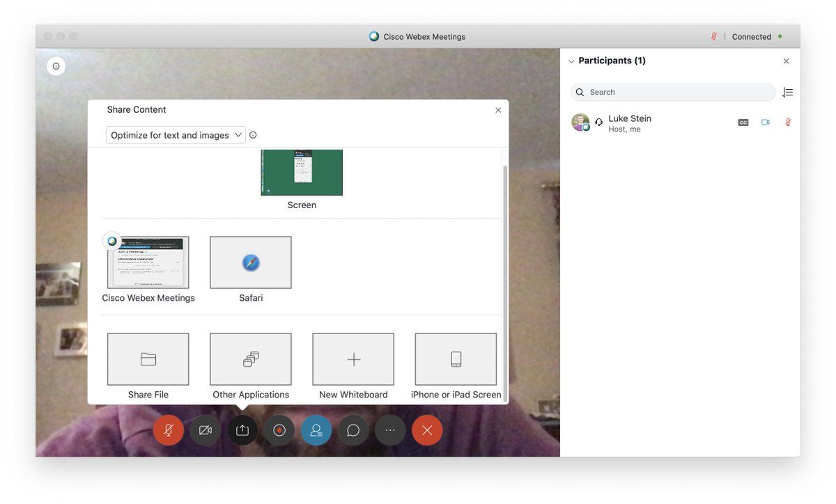Click the closed captions icon for Luke Stein
The height and width of the screenshot is (504, 836).
(x=743, y=123)
